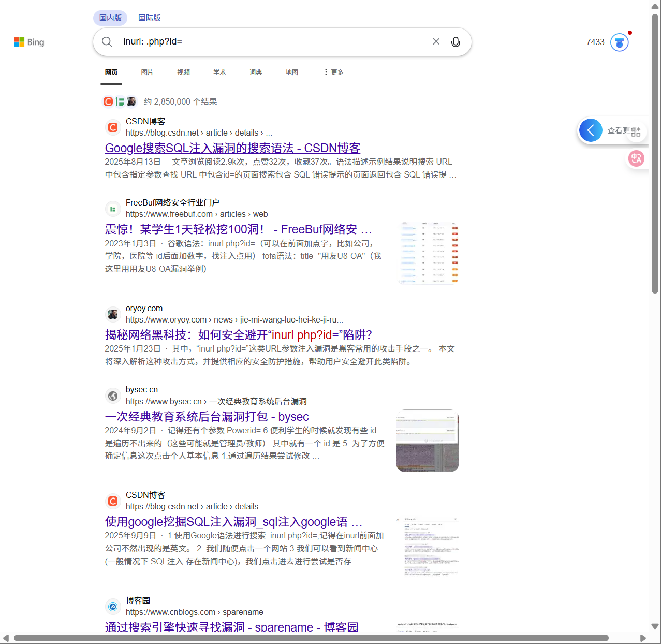This screenshot has height=644, width=661.
Task: Open the QR code icon in the side panel
Action: [636, 131]
